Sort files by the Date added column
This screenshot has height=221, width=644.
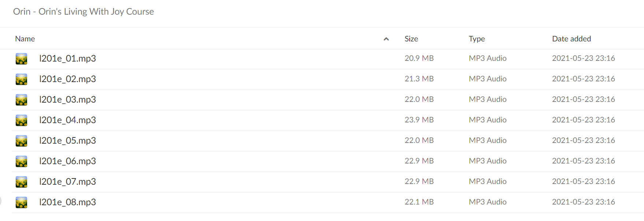click(572, 39)
